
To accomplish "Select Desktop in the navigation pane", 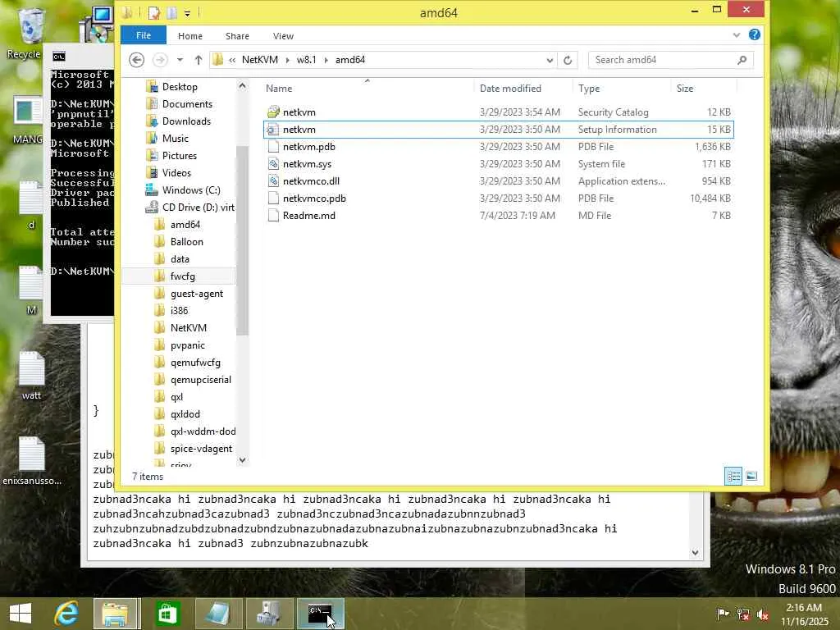I will (x=180, y=87).
